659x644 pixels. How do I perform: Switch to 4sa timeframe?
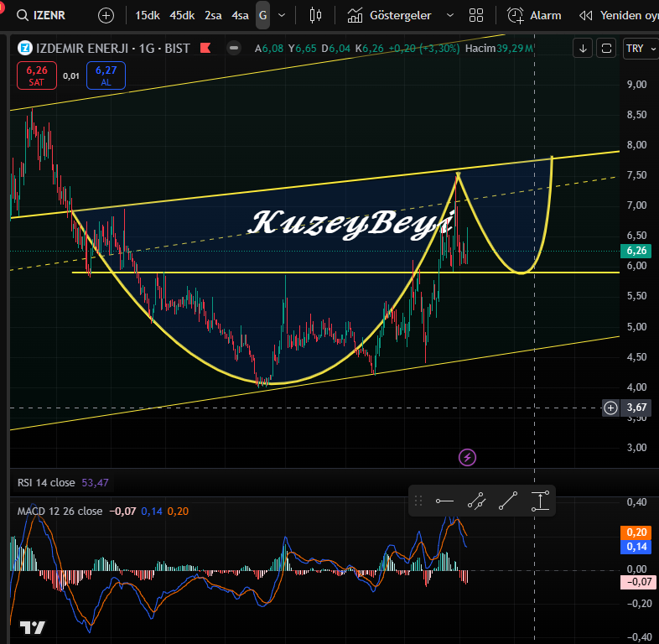240,16
